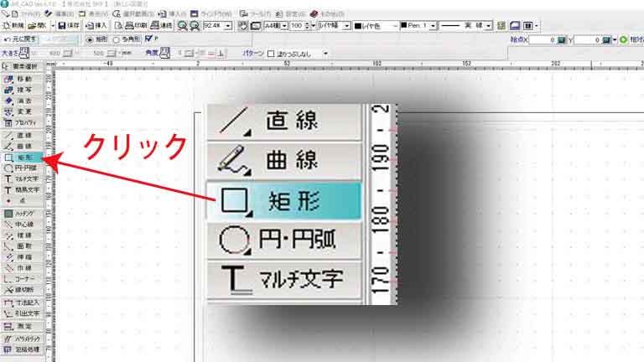Open the ファイル file menu
The height and width of the screenshot is (362, 644).
[25, 14]
